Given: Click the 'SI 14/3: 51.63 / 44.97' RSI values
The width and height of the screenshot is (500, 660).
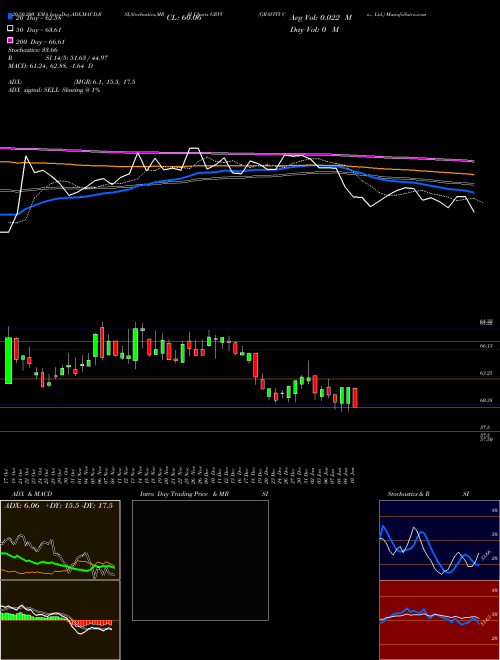Looking at the screenshot, I should point(77,58).
